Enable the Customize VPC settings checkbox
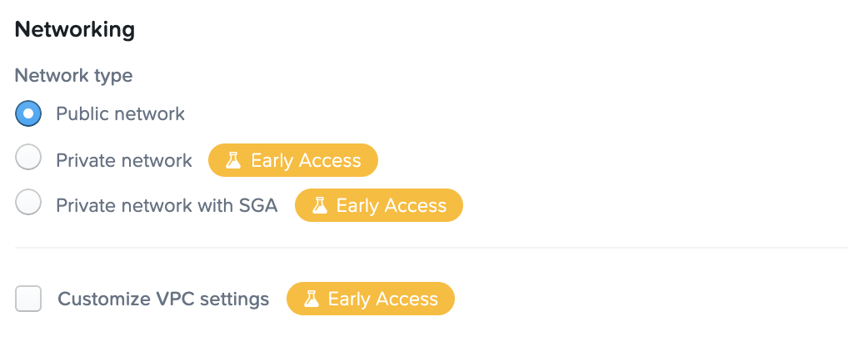Viewport: 868px width, 342px height. (x=28, y=298)
